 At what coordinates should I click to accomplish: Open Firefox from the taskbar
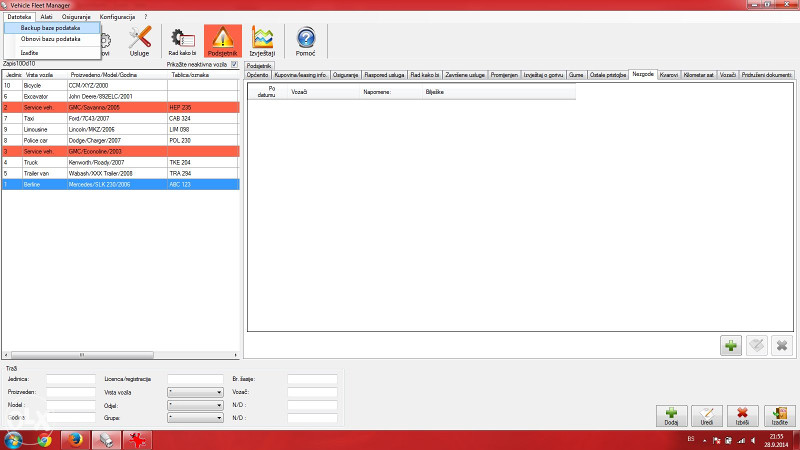tap(76, 440)
